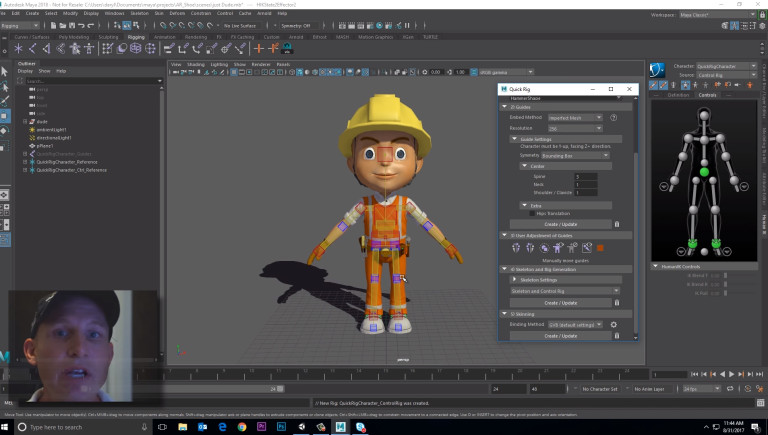768x435 pixels.
Task: Click the orange square color icon in Quick Rig
Action: (600, 248)
